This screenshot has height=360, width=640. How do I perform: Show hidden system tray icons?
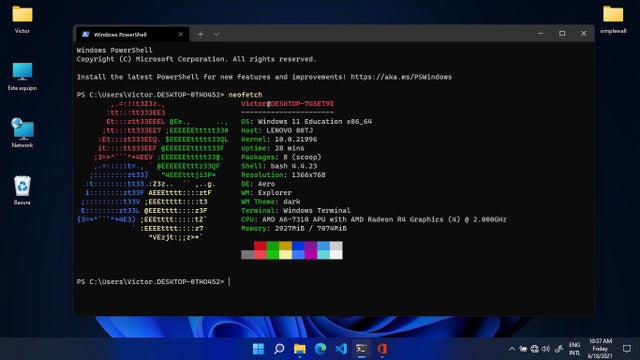(512, 349)
